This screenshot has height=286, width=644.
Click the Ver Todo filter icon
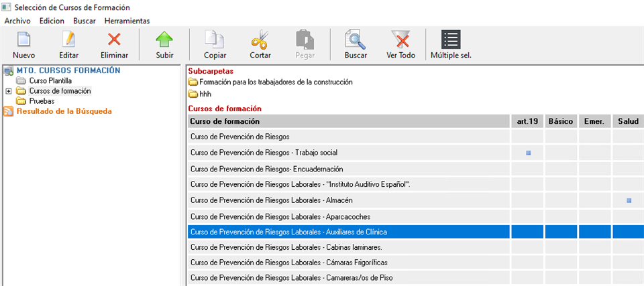(x=401, y=40)
